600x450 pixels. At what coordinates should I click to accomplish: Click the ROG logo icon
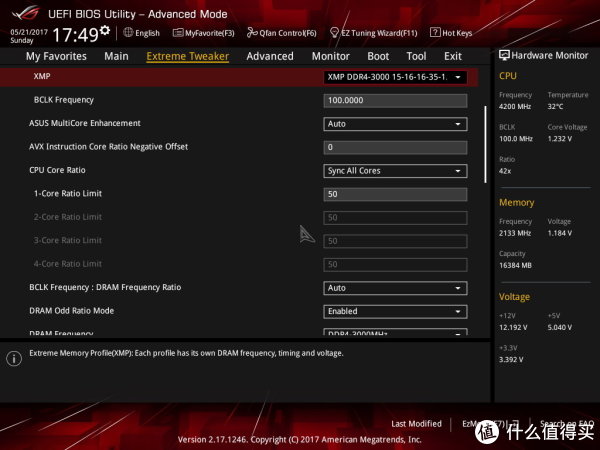[x=26, y=13]
